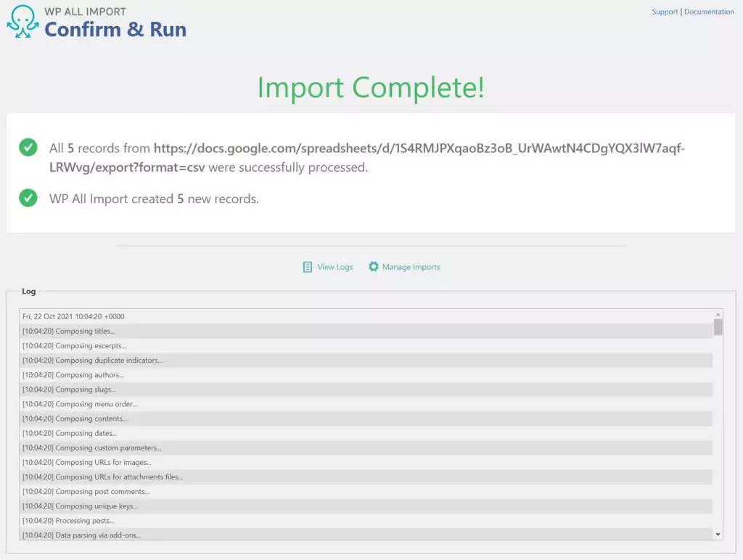This screenshot has width=743, height=560.
Task: Select log line Composing authors
Action: (x=366, y=375)
